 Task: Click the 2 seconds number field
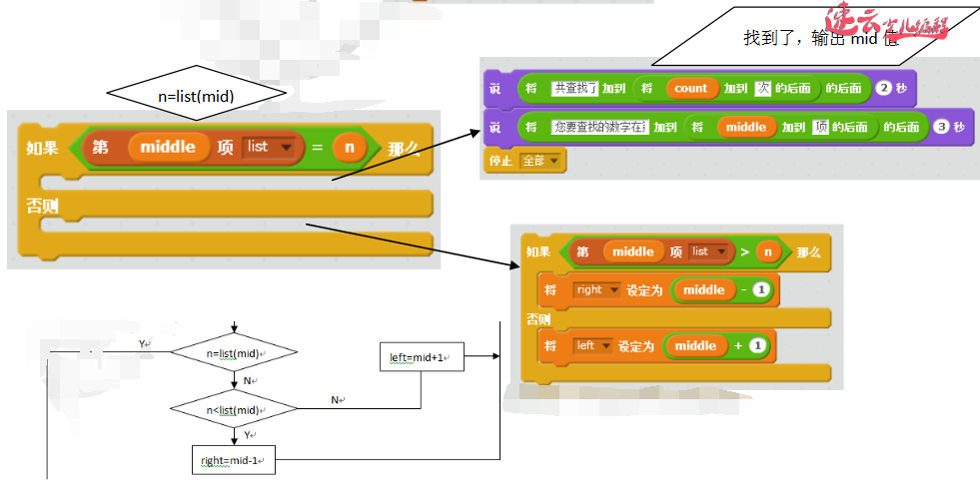[883, 89]
